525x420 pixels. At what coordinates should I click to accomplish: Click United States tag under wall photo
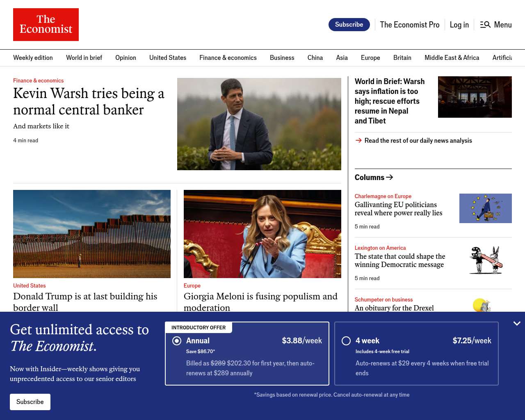point(29,285)
